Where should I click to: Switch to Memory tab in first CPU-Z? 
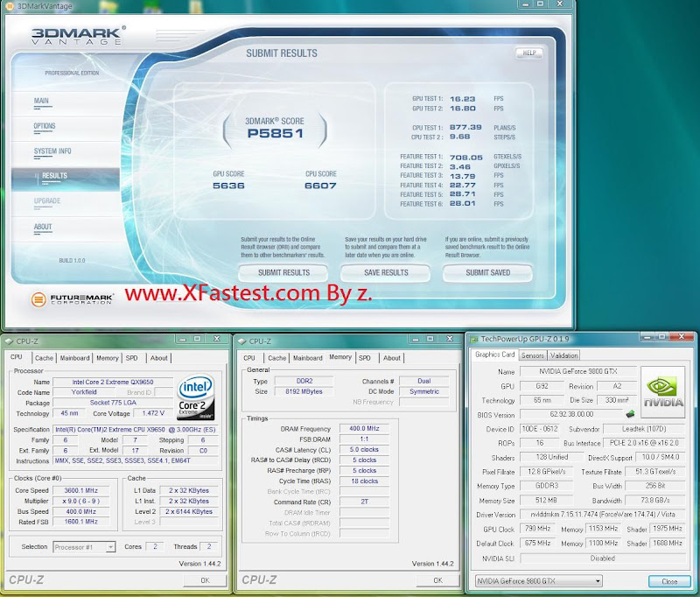tap(107, 358)
